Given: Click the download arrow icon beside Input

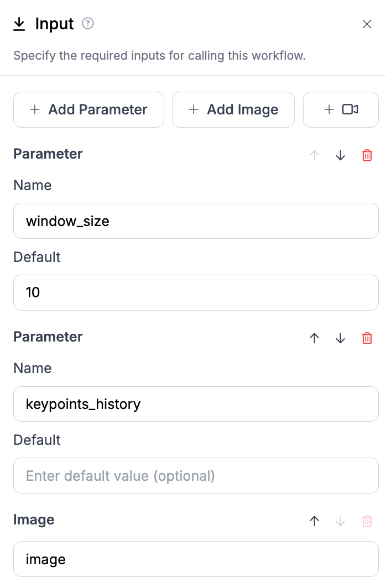Looking at the screenshot, I should pos(19,24).
